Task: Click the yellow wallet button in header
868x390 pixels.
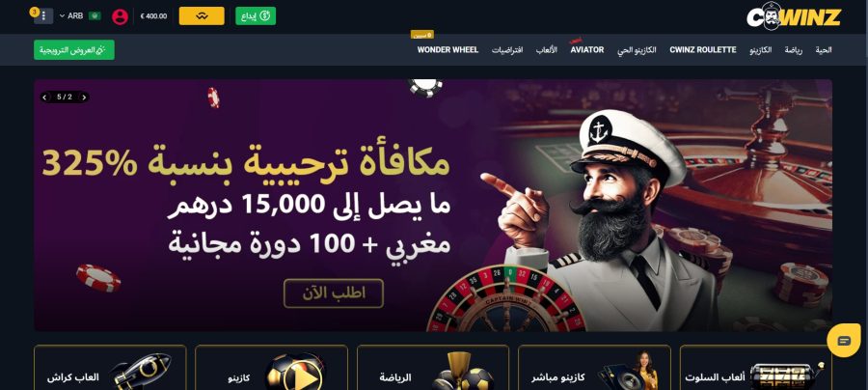Action: pyautogui.click(x=202, y=16)
